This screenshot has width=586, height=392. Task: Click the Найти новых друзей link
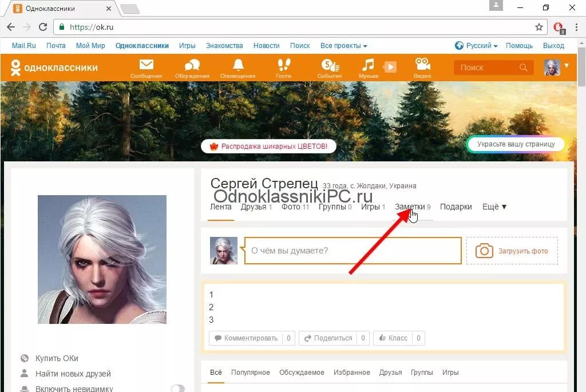[73, 374]
